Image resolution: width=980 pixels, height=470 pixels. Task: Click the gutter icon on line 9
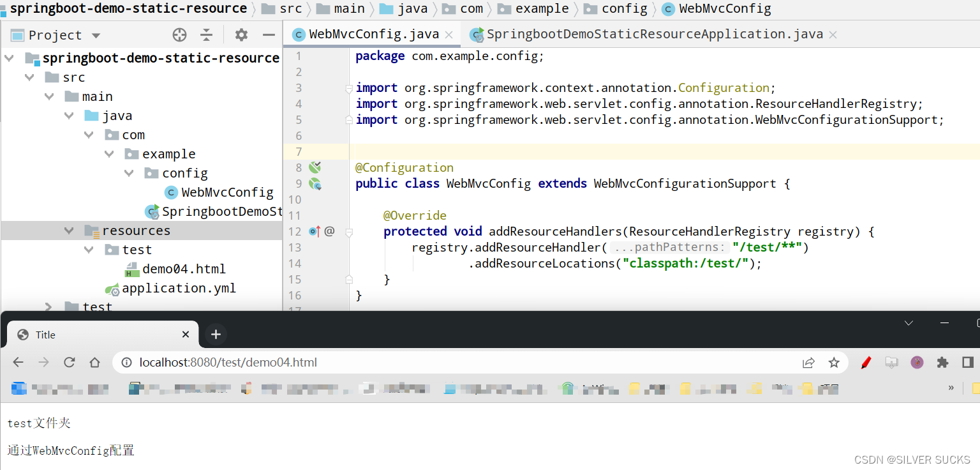point(315,184)
